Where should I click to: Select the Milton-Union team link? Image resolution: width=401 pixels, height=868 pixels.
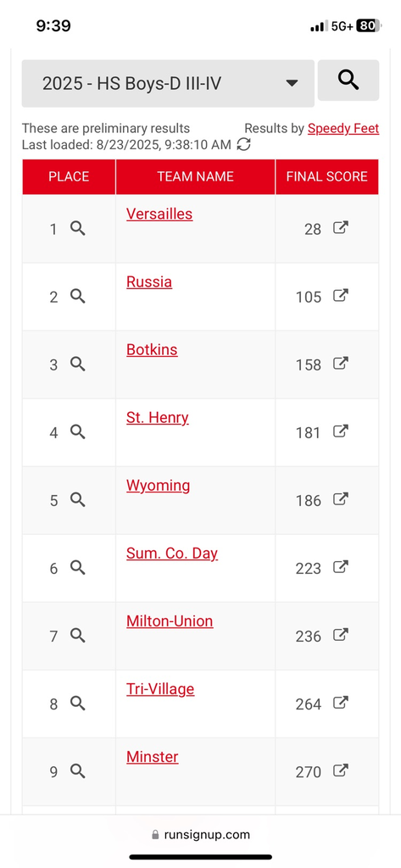point(170,621)
